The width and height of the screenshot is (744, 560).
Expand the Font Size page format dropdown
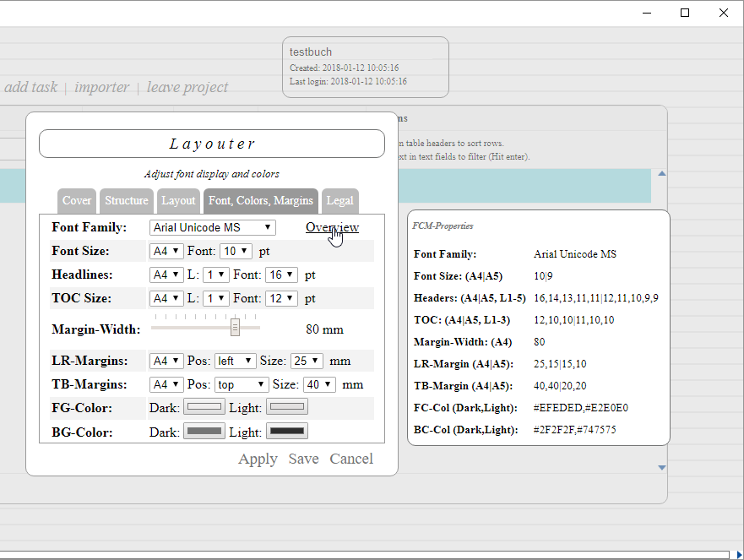pyautogui.click(x=166, y=251)
